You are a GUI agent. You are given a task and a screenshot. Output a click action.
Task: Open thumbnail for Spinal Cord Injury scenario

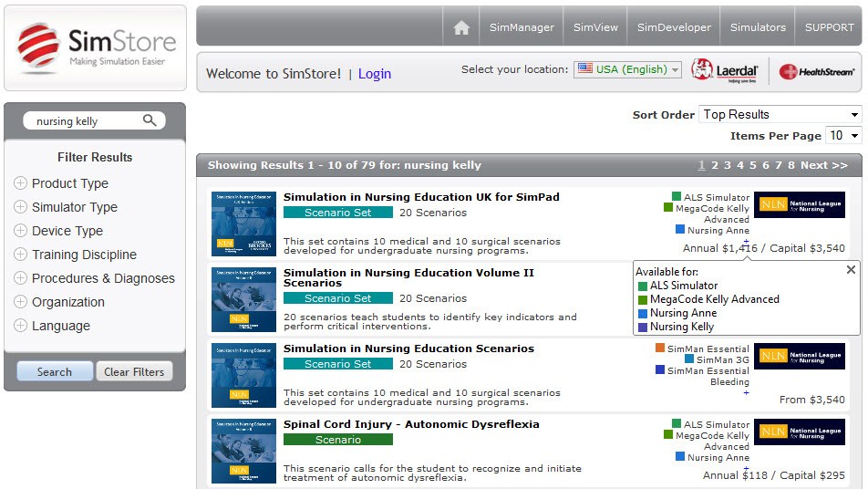(243, 451)
